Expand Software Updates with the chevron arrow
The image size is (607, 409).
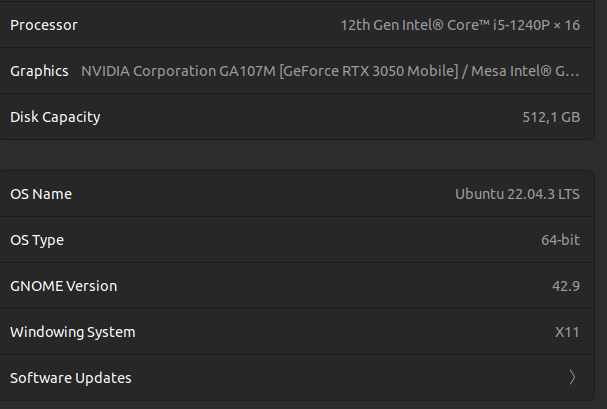[x=572, y=378]
